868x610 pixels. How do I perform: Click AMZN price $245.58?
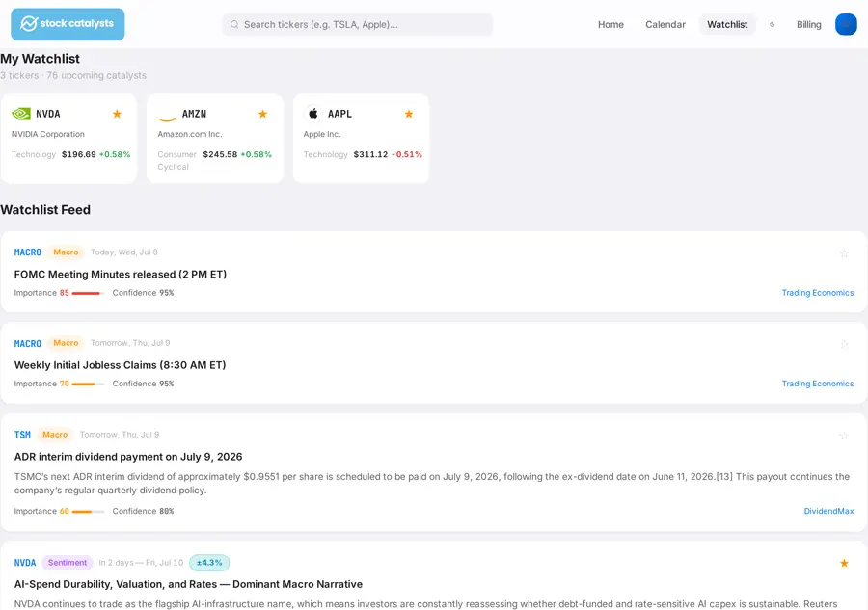[x=220, y=154]
